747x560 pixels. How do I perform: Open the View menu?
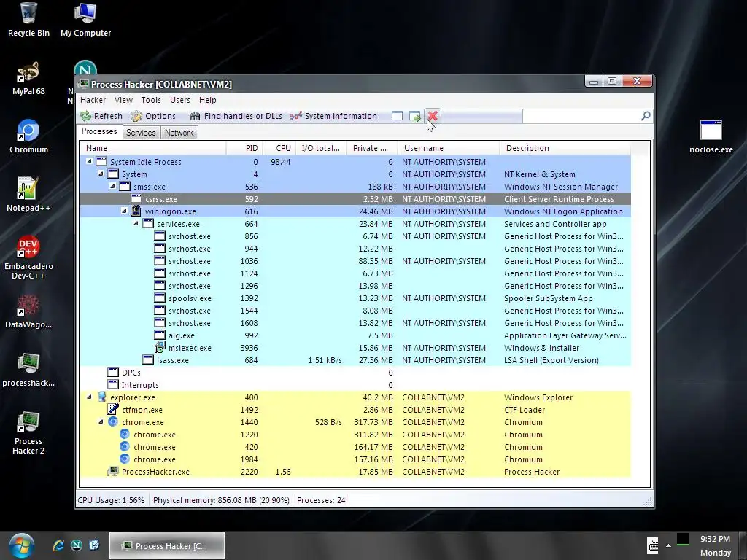point(123,100)
